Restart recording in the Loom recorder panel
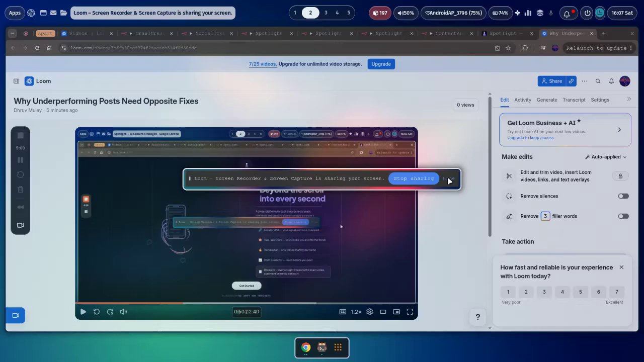This screenshot has width=644, height=362. pyautogui.click(x=20, y=174)
